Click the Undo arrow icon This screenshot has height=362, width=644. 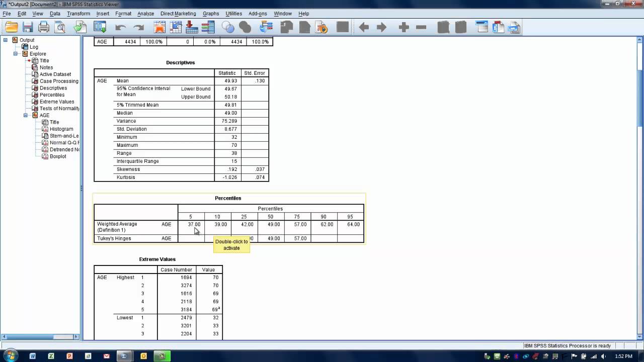[120, 28]
